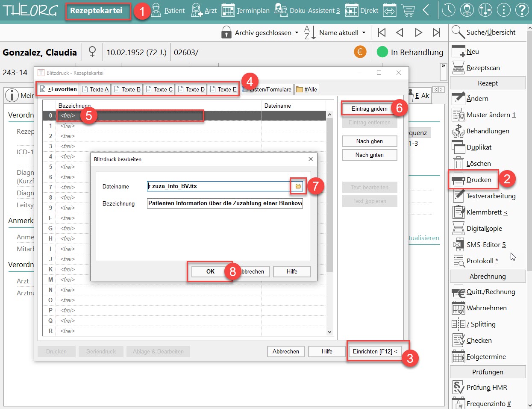
Task: Click the Löschen trash icon
Action: point(459,164)
